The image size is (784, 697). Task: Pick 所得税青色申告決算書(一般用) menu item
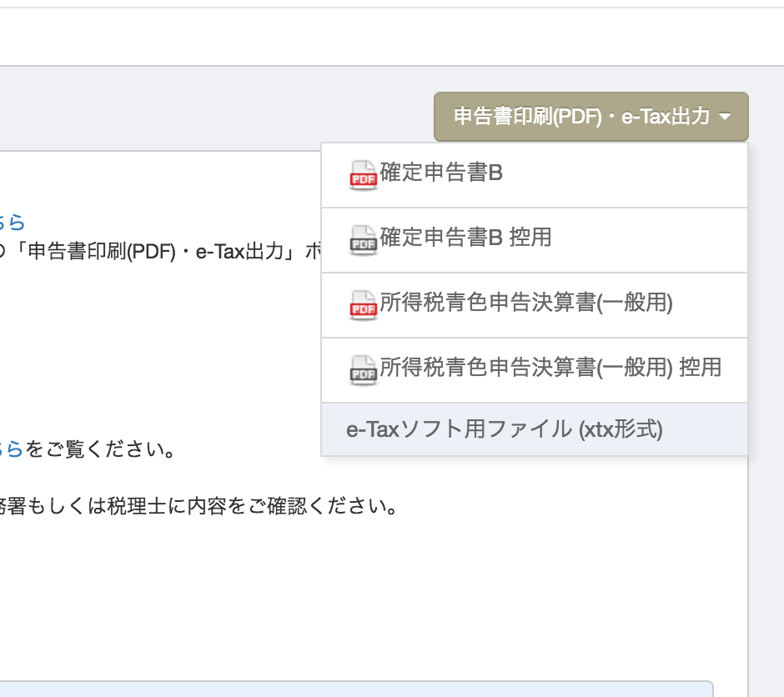(526, 303)
